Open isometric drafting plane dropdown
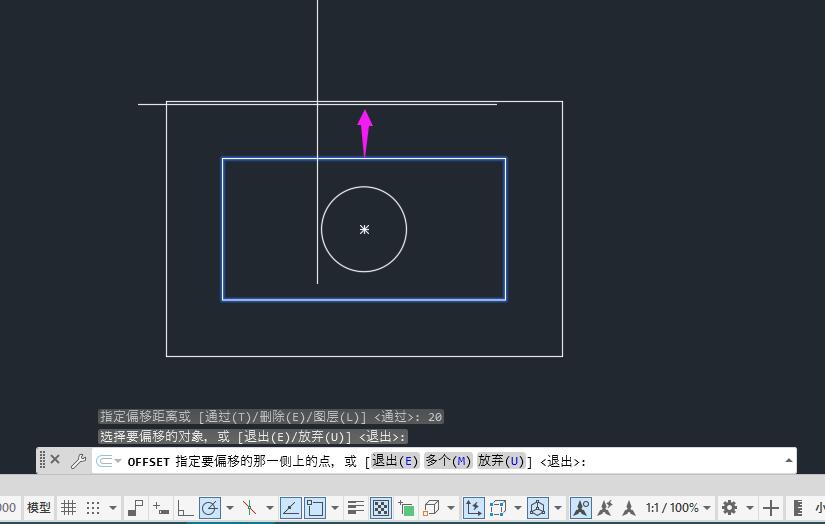The width and height of the screenshot is (825, 524). pos(269,508)
